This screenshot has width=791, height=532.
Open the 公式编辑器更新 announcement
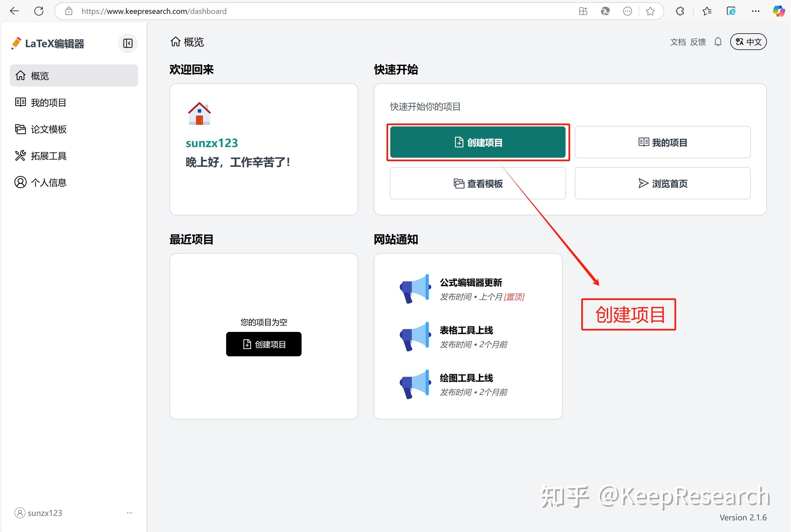click(x=471, y=283)
